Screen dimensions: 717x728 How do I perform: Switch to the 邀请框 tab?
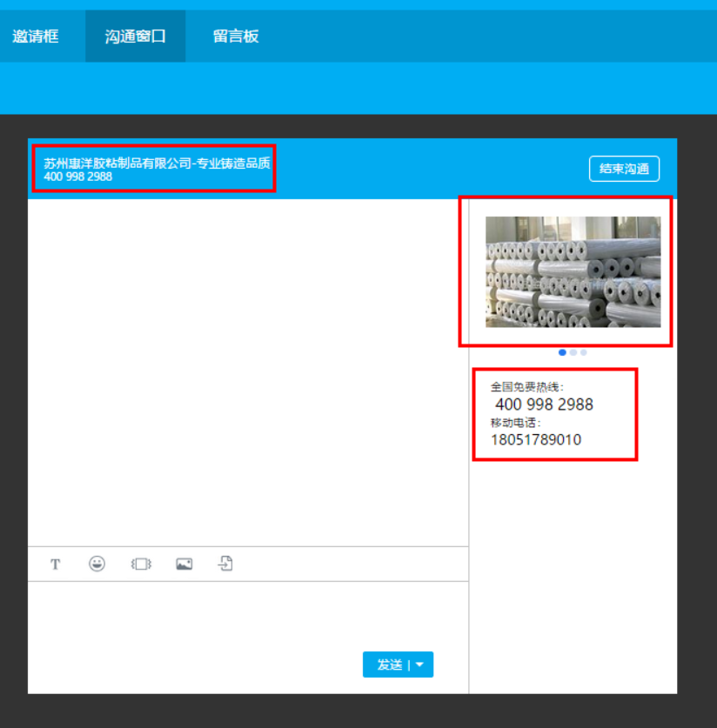(x=37, y=36)
